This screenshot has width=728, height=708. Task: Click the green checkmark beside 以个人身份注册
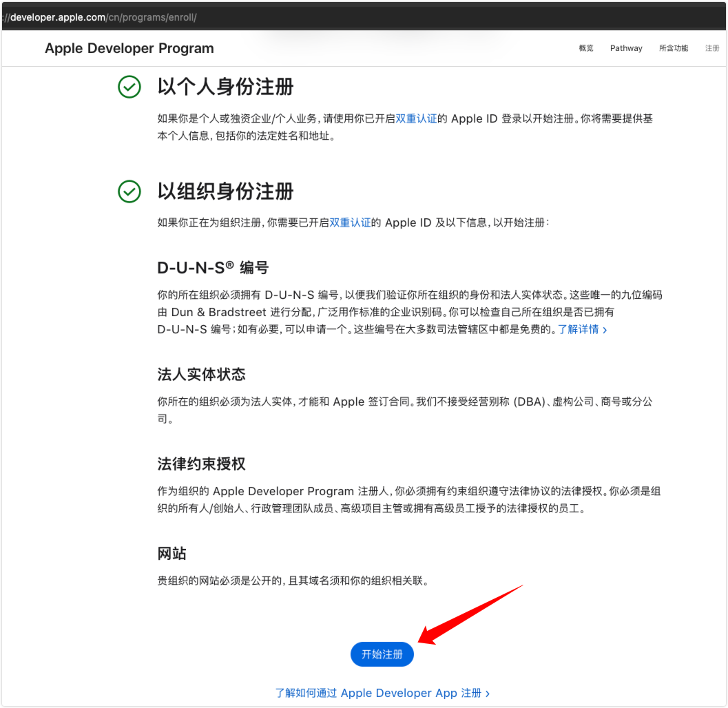129,87
